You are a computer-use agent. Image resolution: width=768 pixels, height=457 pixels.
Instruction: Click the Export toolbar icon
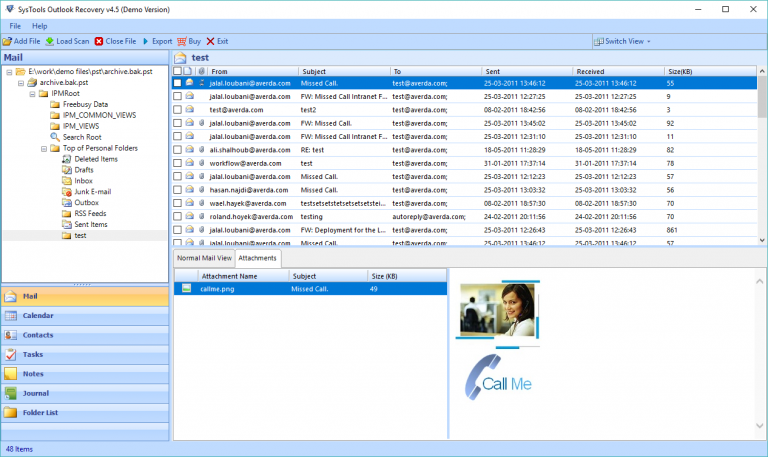pyautogui.click(x=144, y=41)
